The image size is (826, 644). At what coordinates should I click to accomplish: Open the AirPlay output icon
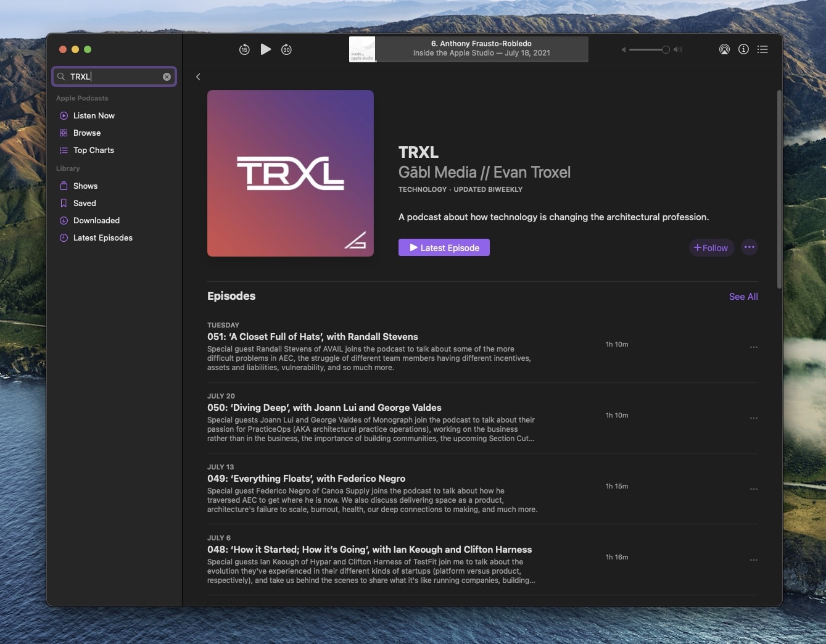724,49
